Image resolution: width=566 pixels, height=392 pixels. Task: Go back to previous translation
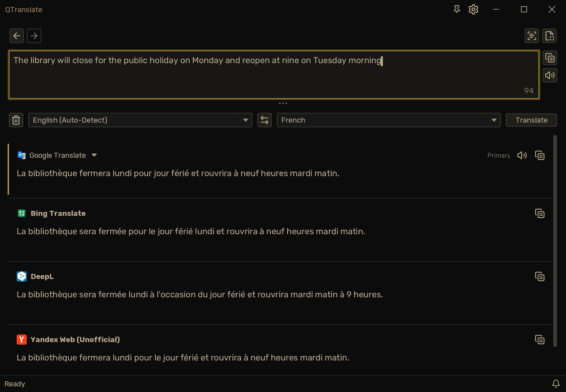(x=16, y=36)
